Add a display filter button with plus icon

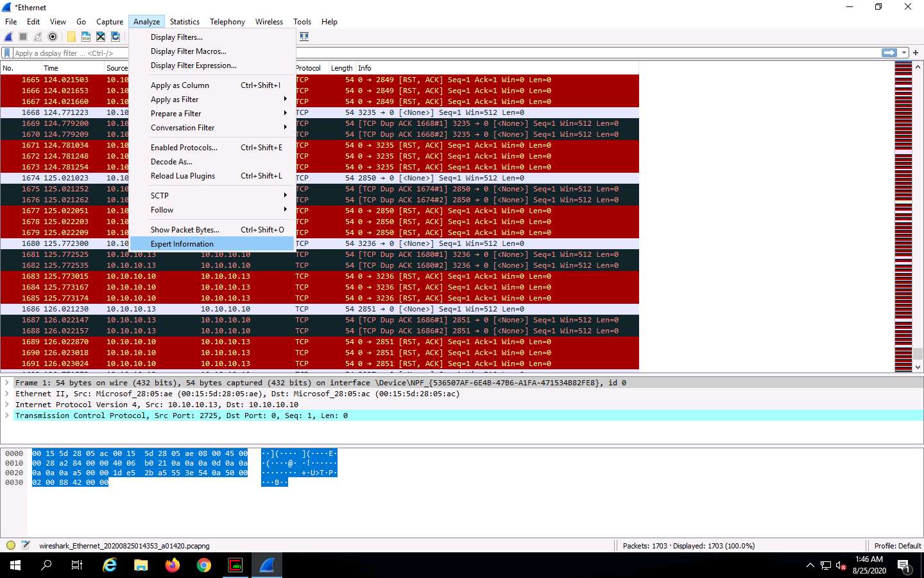click(916, 53)
